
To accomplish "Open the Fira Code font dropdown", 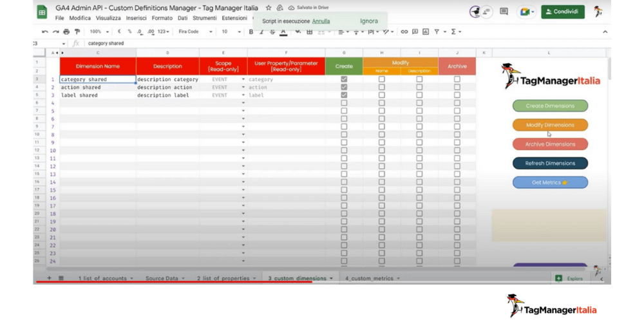I will pyautogui.click(x=196, y=32).
